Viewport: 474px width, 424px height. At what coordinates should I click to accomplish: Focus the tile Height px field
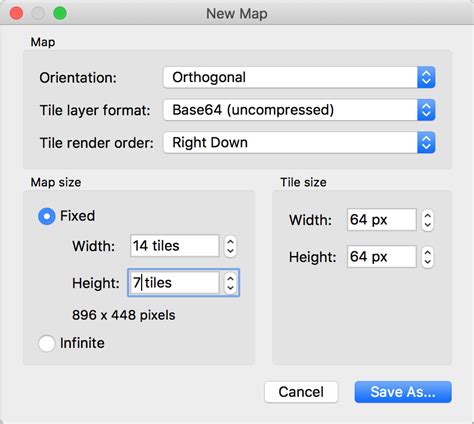(x=382, y=257)
